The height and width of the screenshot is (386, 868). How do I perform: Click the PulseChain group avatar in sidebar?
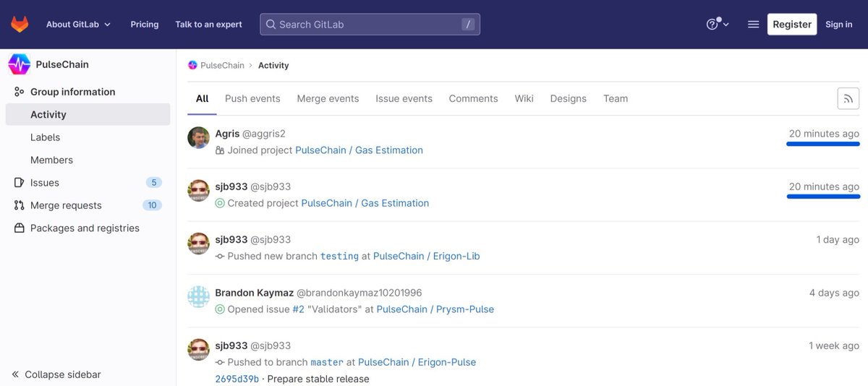(x=19, y=64)
